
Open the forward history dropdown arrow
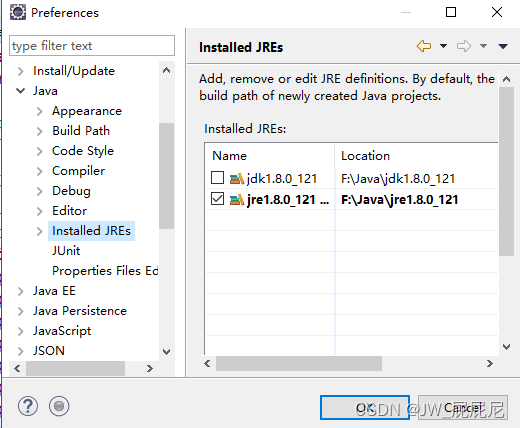[483, 46]
